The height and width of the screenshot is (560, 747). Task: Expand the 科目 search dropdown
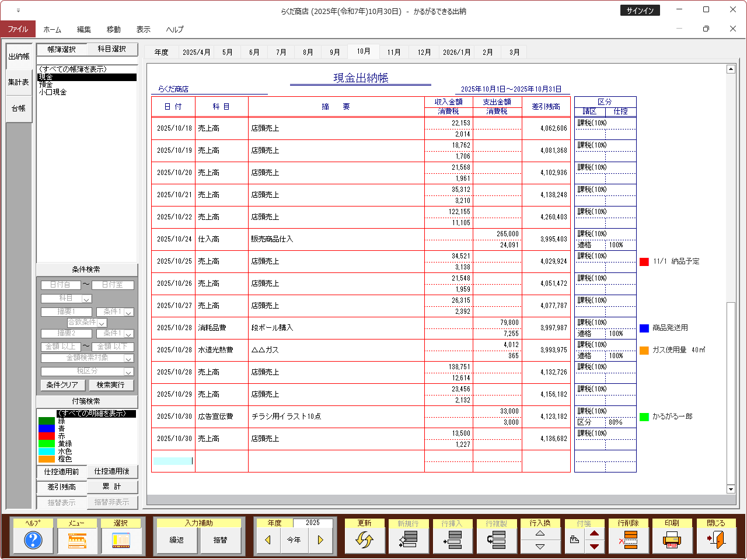(x=86, y=299)
